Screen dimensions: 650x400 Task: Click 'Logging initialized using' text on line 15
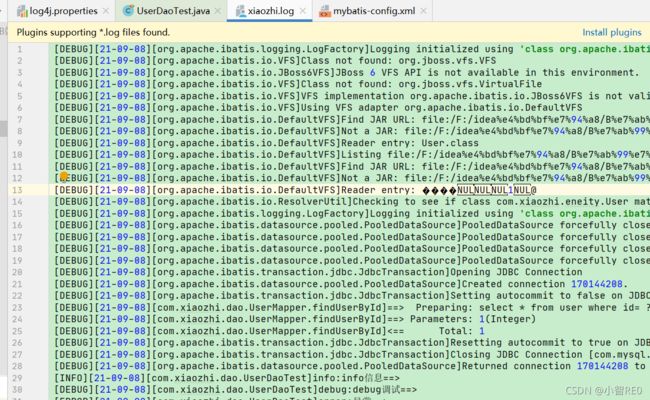click(x=441, y=214)
